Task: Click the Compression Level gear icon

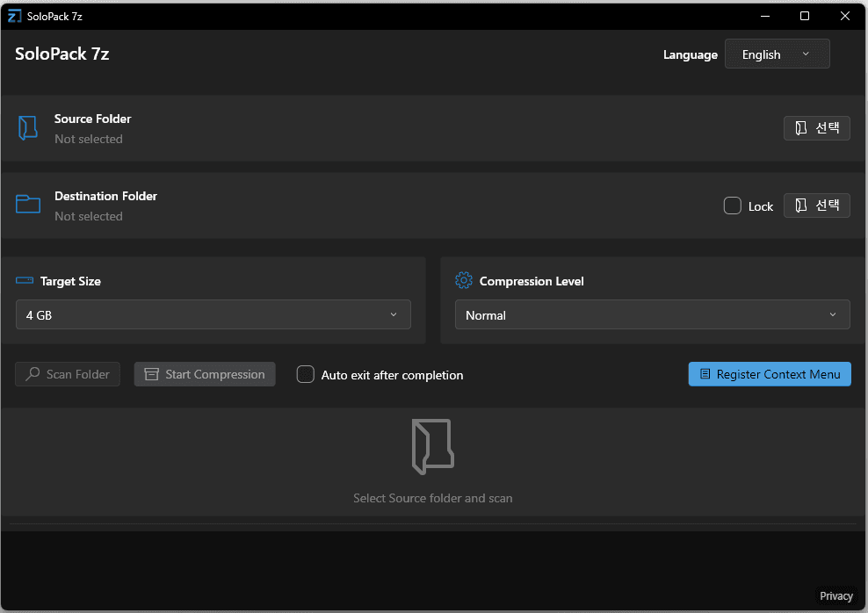Action: pyautogui.click(x=463, y=280)
